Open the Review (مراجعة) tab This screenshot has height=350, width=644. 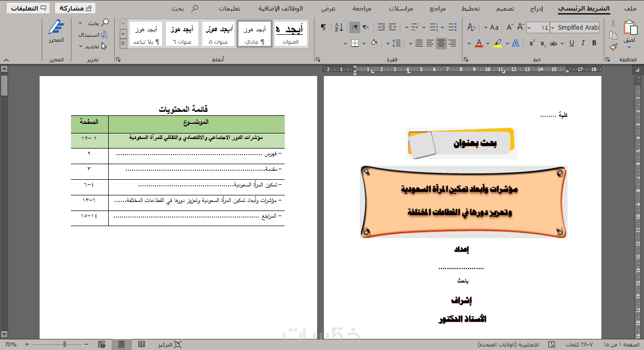coord(362,9)
